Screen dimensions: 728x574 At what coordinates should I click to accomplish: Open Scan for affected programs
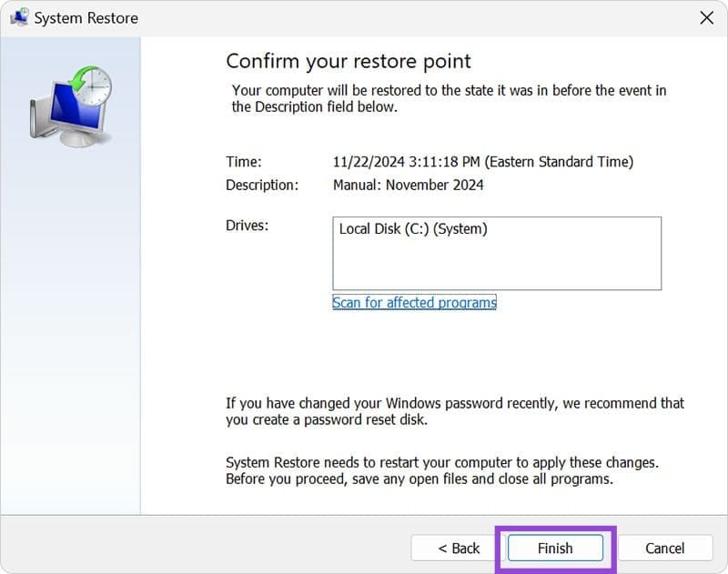pyautogui.click(x=414, y=302)
